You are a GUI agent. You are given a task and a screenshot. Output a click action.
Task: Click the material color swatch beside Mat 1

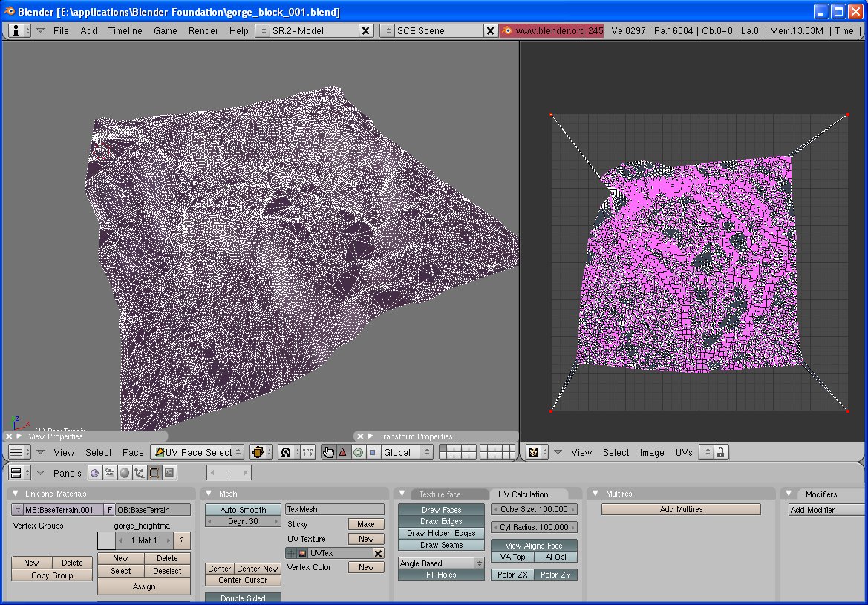(106, 541)
